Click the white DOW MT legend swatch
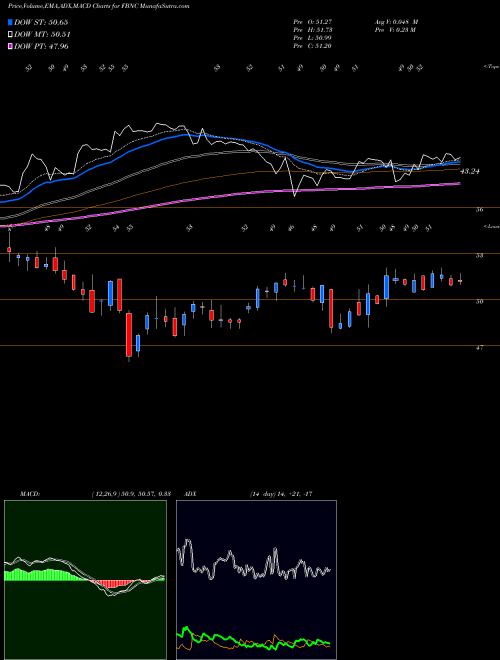 [x=10, y=35]
